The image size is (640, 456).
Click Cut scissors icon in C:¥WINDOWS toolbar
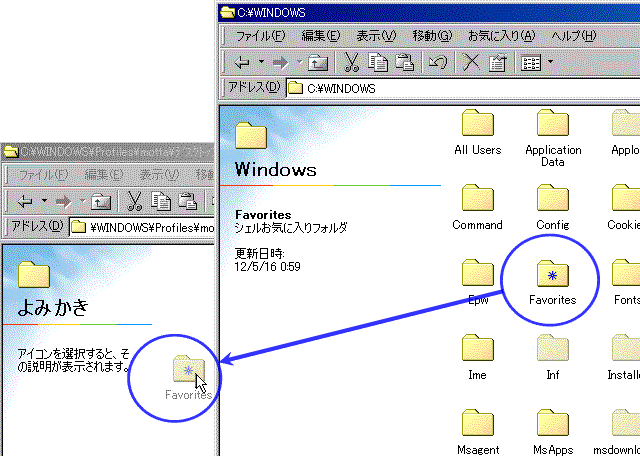pyautogui.click(x=351, y=62)
